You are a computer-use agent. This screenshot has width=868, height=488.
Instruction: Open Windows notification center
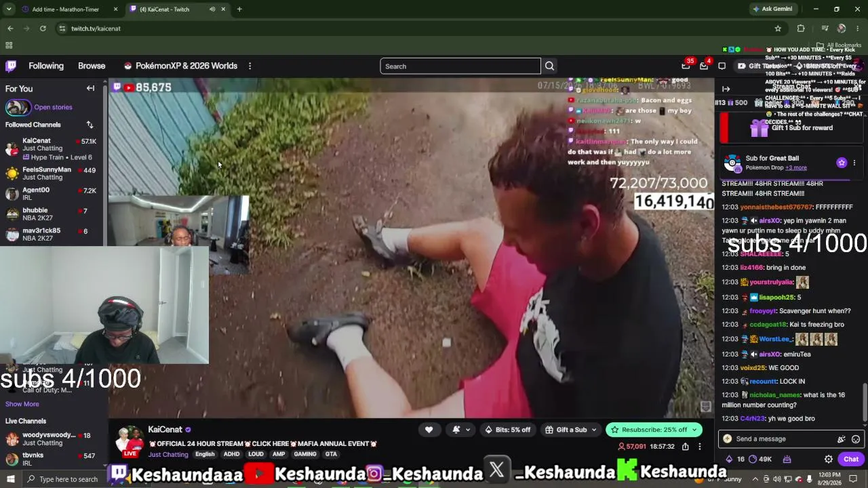[x=853, y=479]
